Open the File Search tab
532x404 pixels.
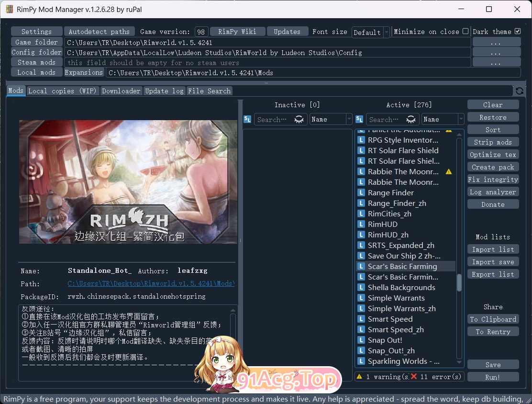(x=209, y=91)
